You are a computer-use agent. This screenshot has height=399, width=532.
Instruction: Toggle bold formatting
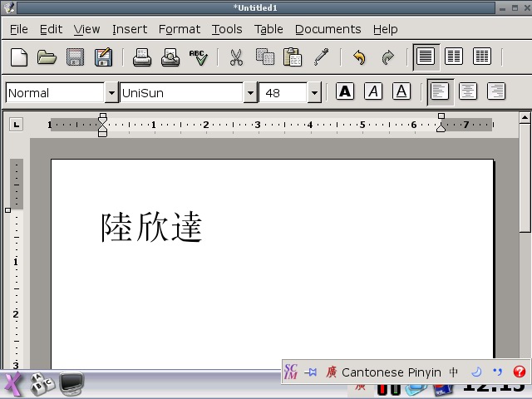pos(345,91)
